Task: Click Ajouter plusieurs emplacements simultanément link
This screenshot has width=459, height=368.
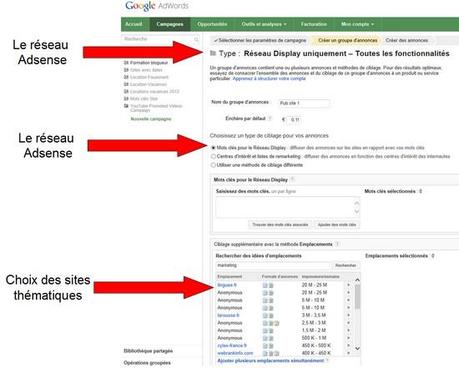Action: pyautogui.click(x=270, y=361)
